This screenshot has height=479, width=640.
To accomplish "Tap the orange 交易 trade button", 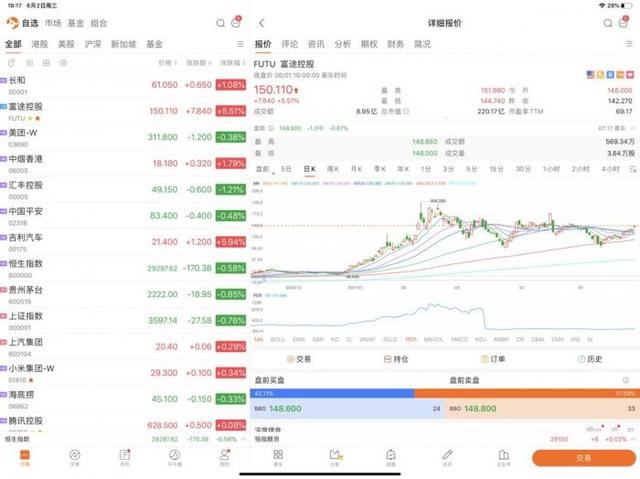I will click(x=584, y=458).
